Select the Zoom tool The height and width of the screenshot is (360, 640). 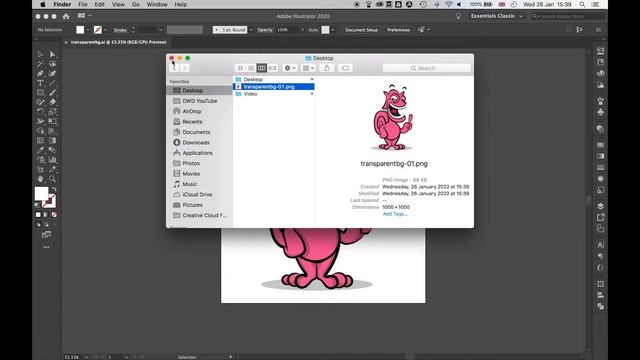click(52, 179)
